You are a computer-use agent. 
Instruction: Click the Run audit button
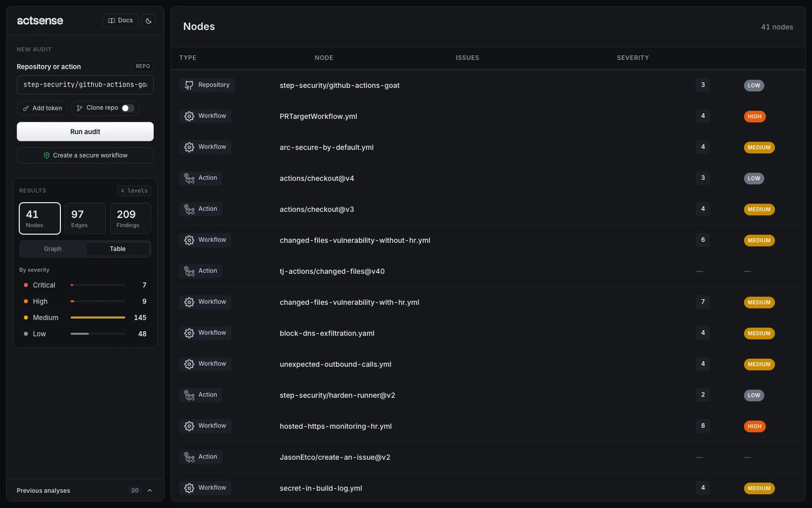click(x=85, y=132)
